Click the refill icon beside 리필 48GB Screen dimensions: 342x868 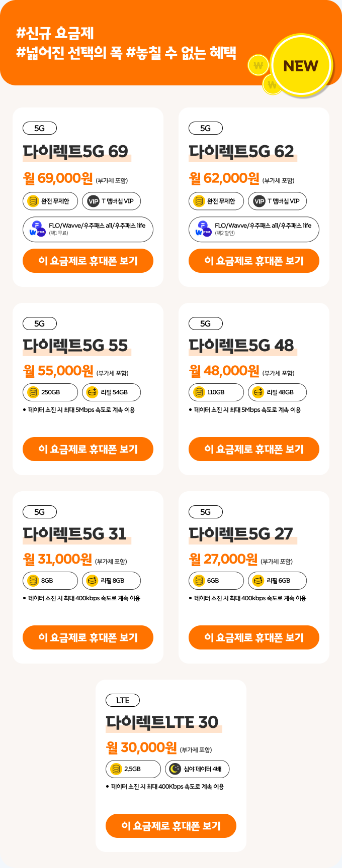[258, 392]
